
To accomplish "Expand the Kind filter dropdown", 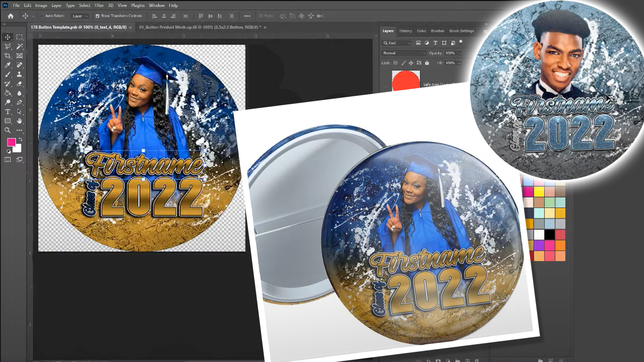I will [409, 44].
